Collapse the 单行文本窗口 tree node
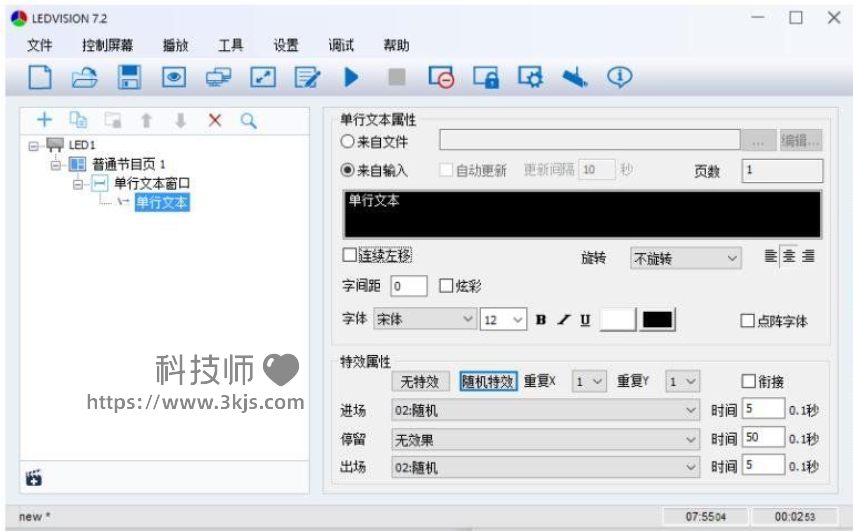 point(78,184)
